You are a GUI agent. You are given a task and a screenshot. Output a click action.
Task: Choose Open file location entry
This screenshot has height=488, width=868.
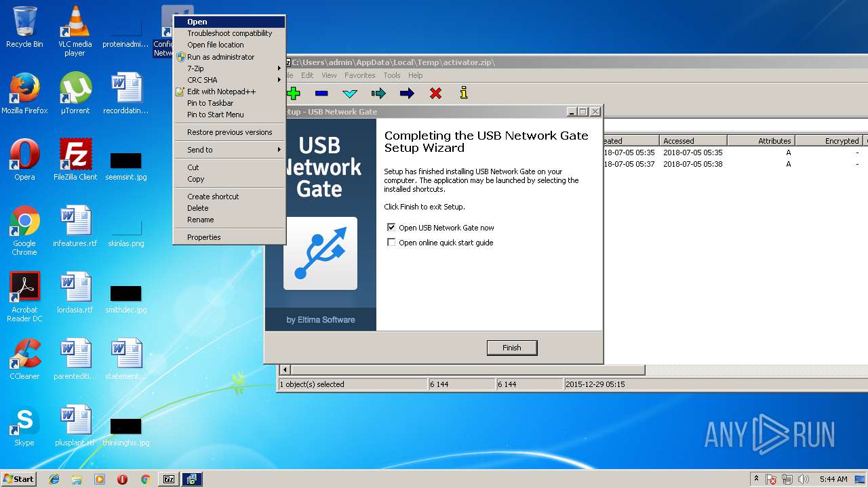pyautogui.click(x=229, y=45)
